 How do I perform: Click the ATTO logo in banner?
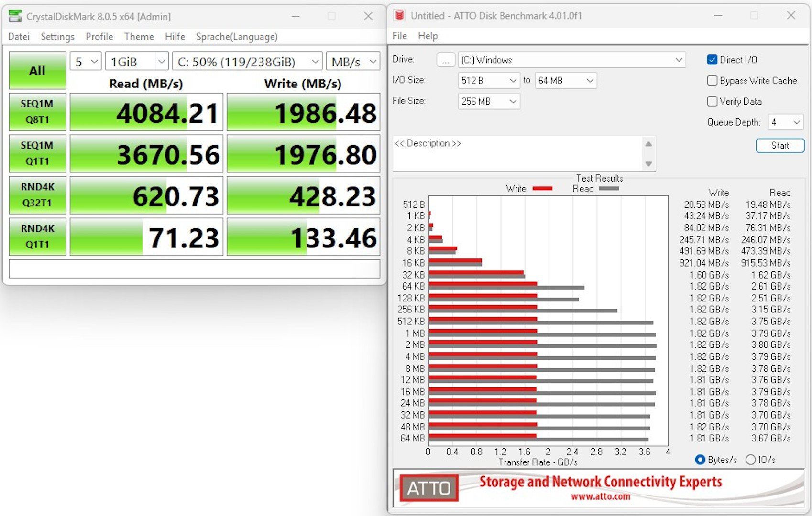429,488
